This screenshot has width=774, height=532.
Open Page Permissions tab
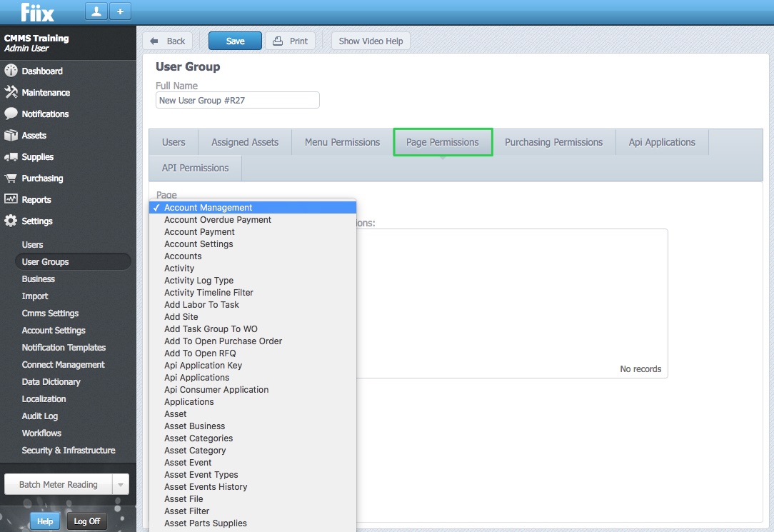pyautogui.click(x=442, y=142)
